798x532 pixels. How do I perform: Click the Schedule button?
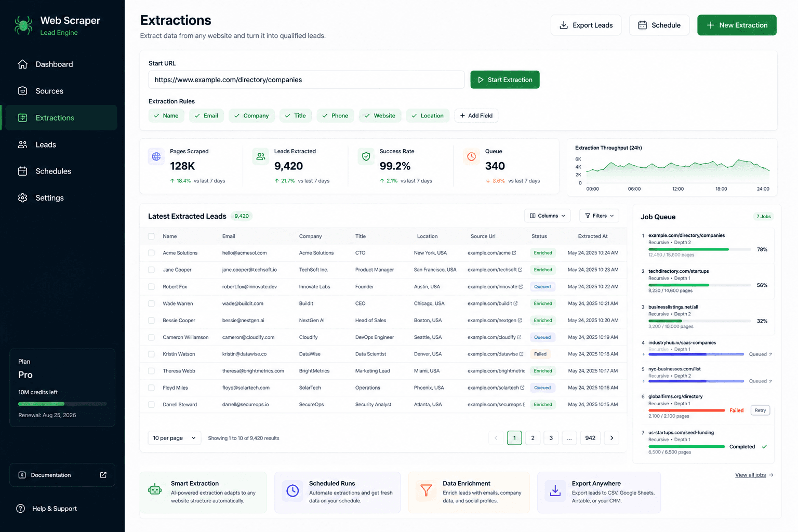pos(659,25)
